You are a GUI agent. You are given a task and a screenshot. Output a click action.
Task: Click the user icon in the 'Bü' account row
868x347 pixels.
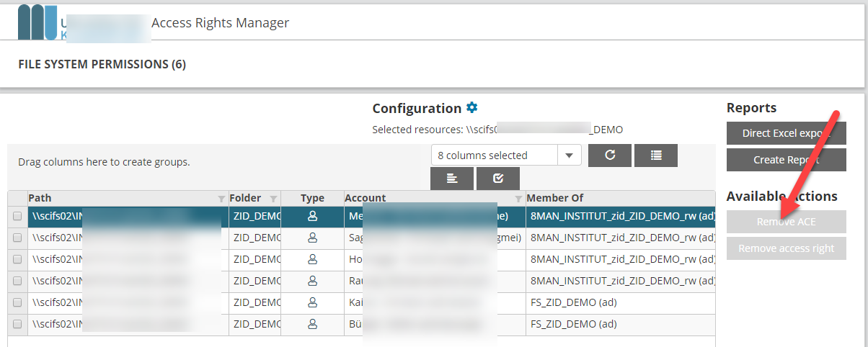312,324
